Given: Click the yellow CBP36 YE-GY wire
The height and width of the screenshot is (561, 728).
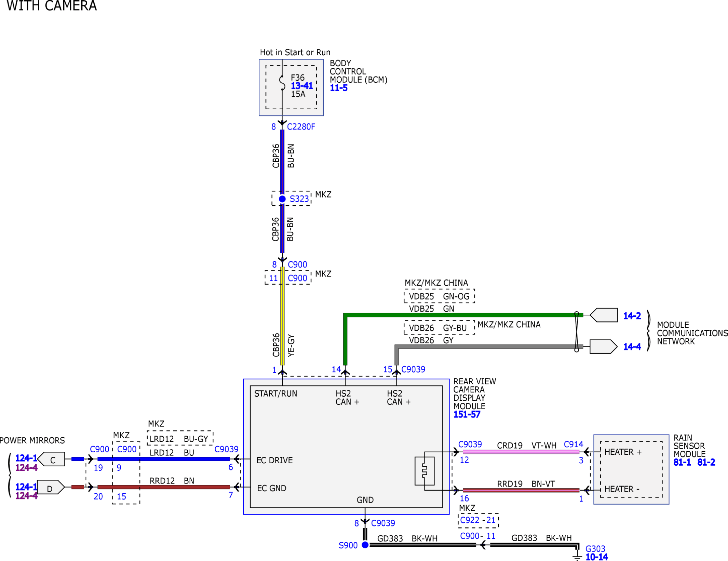Looking at the screenshot, I should pyautogui.click(x=282, y=316).
